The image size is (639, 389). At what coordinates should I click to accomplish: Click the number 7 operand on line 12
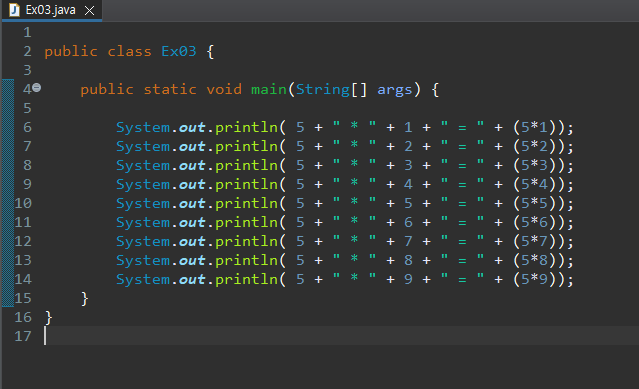(x=408, y=242)
